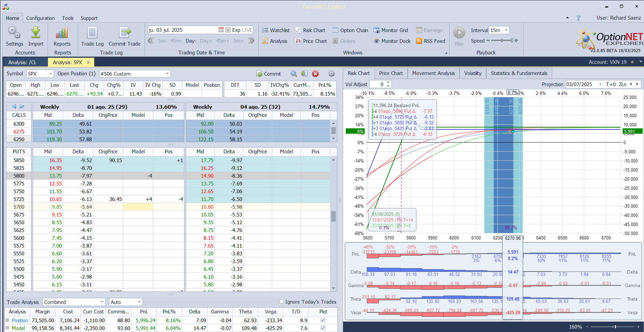This screenshot has width=644, height=332.
Task: Expand the Model row in analysis grid
Action: [x=7, y=328]
